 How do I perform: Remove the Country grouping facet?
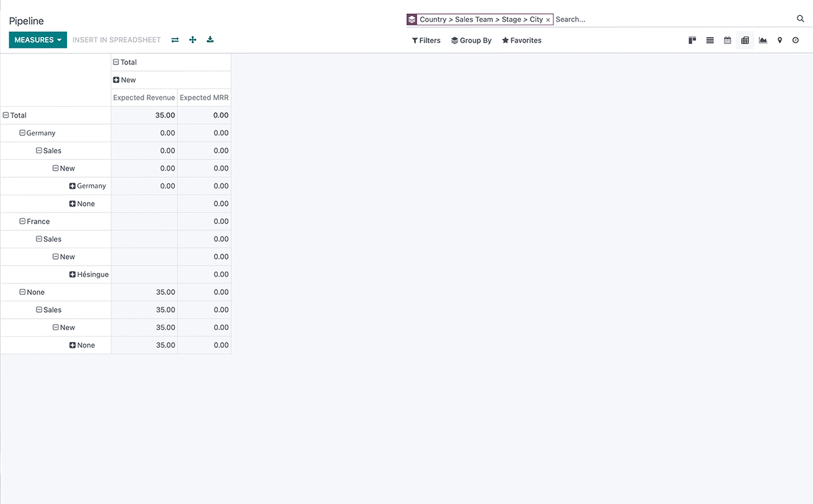tap(548, 20)
